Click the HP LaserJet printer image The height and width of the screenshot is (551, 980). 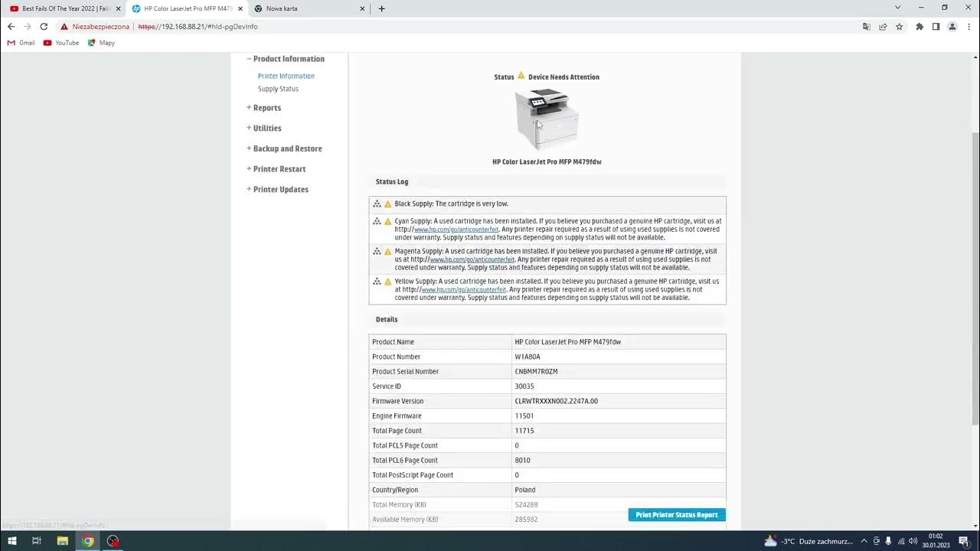tap(547, 119)
